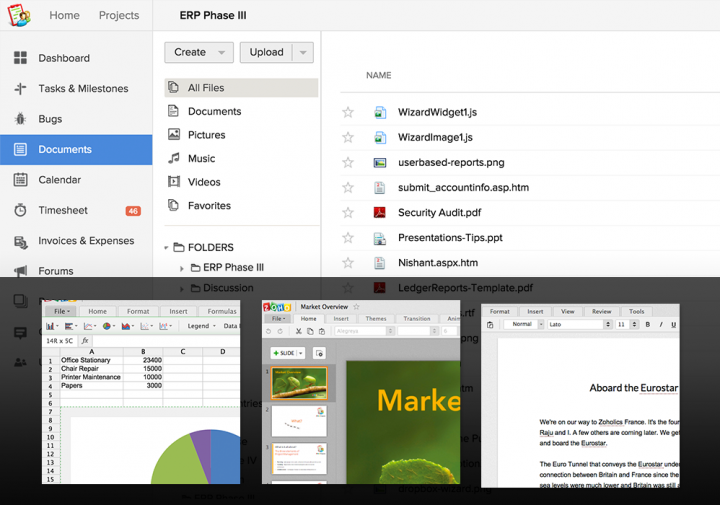Expand the ERP Phase III folder

point(182,268)
